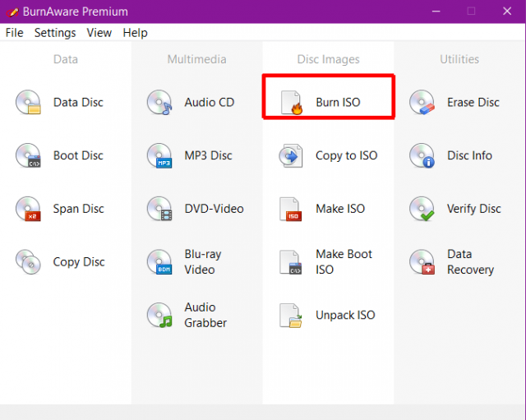Viewport: 526px width, 420px height.
Task: Choose the Unpack ISO label
Action: coord(345,316)
